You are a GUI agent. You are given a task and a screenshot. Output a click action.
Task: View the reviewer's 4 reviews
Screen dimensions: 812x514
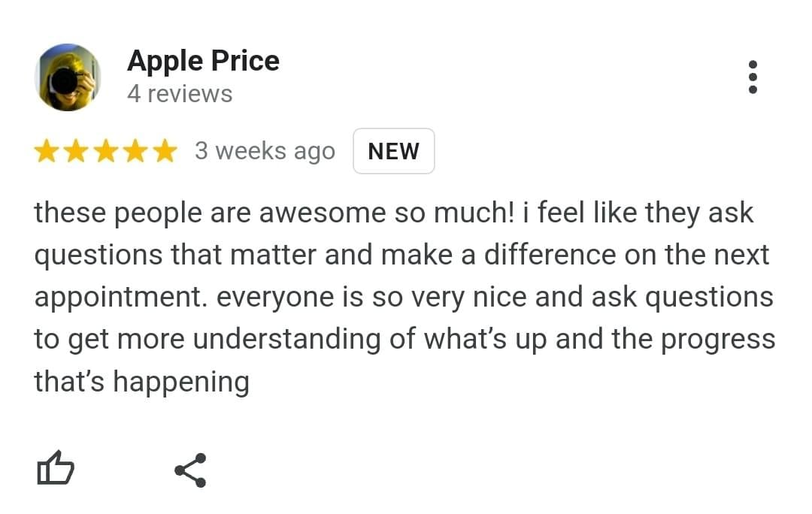pyautogui.click(x=180, y=95)
